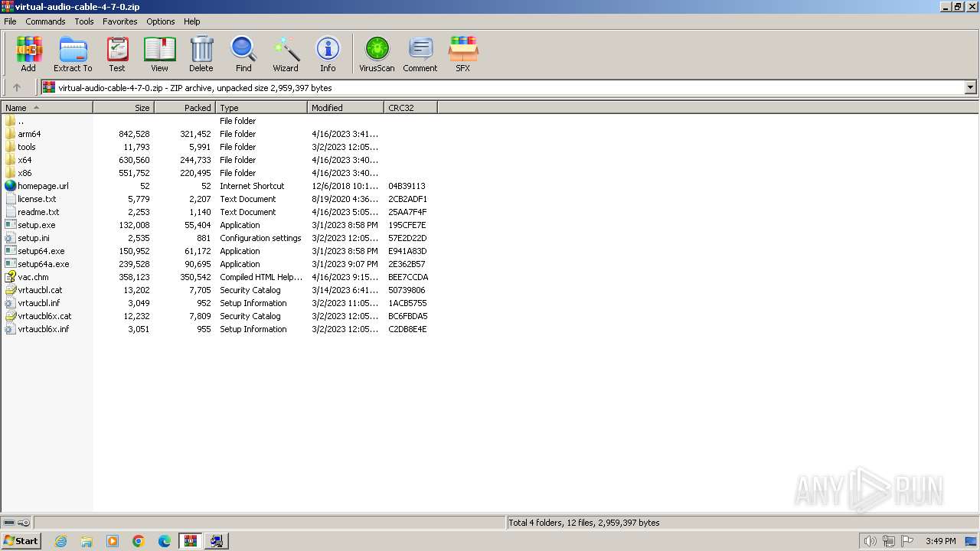This screenshot has width=980, height=551.
Task: Select the setup.ini file icon
Action: click(x=10, y=238)
